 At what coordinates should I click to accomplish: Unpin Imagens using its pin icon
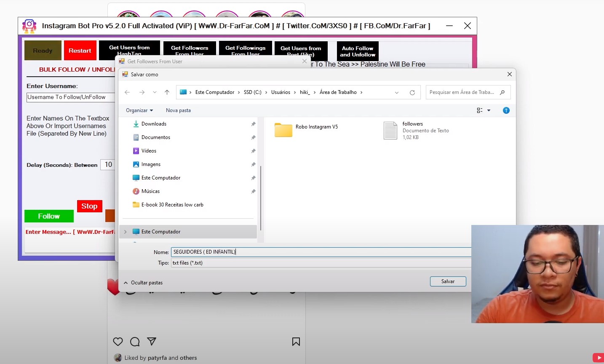[x=253, y=164]
